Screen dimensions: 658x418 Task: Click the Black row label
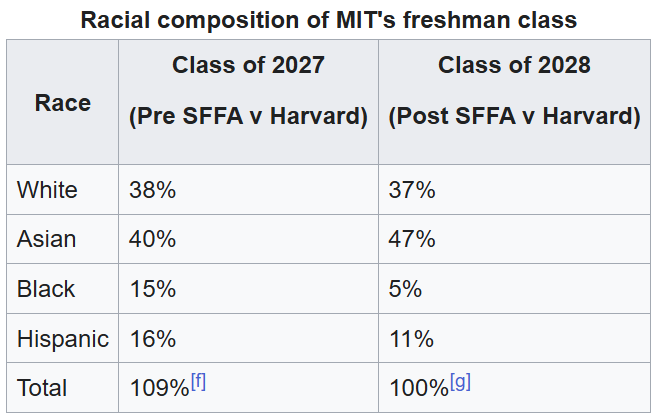[x=46, y=289]
